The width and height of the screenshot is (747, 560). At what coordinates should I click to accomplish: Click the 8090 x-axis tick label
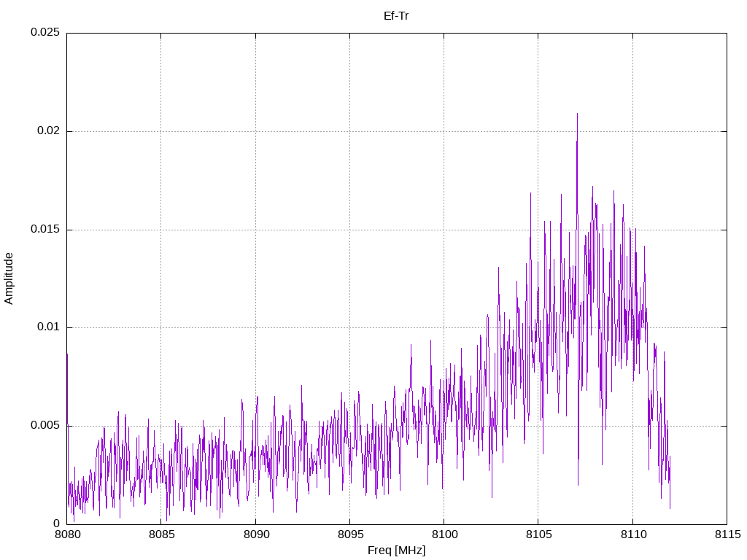tap(256, 534)
